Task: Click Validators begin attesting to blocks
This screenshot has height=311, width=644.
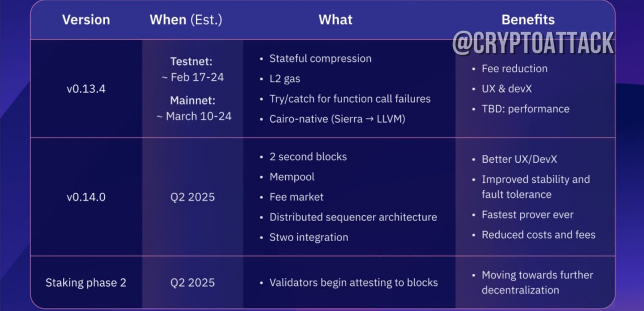Action: [x=354, y=282]
